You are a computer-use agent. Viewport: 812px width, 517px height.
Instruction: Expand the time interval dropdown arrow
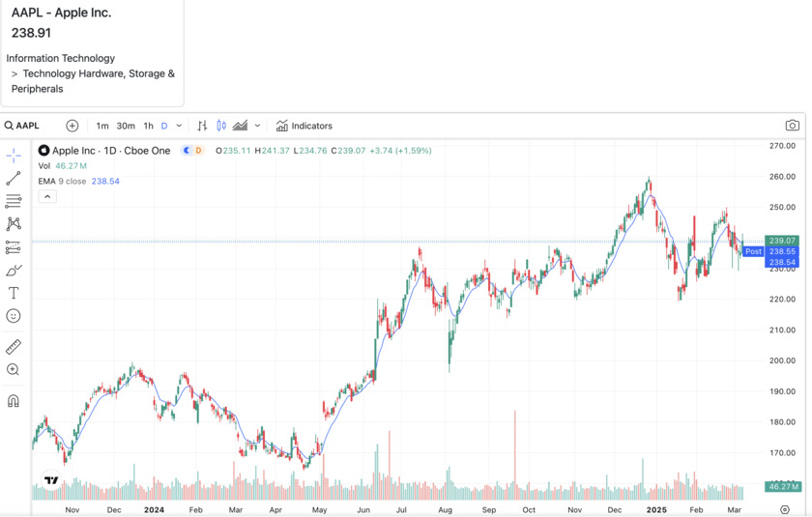[x=179, y=126]
